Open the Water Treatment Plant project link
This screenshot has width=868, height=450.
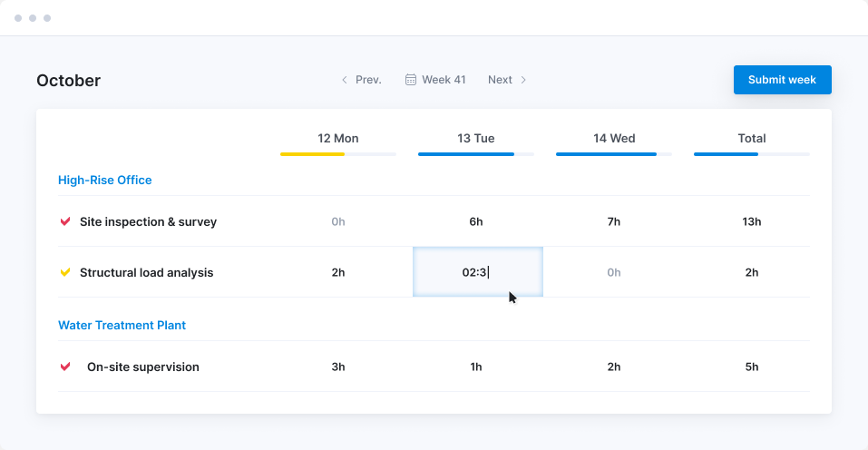[122, 325]
